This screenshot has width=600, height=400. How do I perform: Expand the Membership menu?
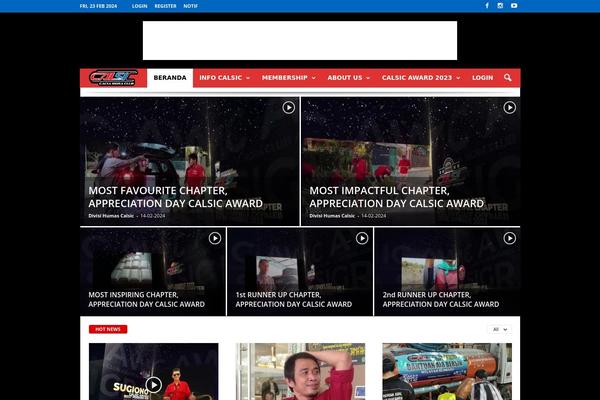click(x=289, y=78)
